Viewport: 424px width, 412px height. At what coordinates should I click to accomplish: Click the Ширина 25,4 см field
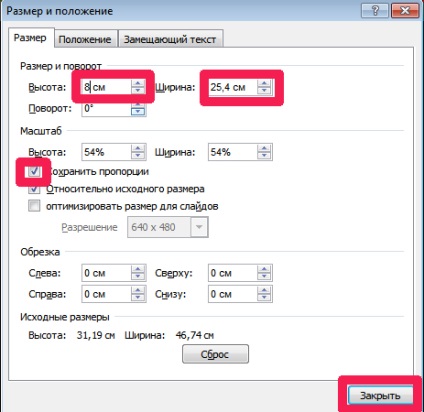pos(233,87)
